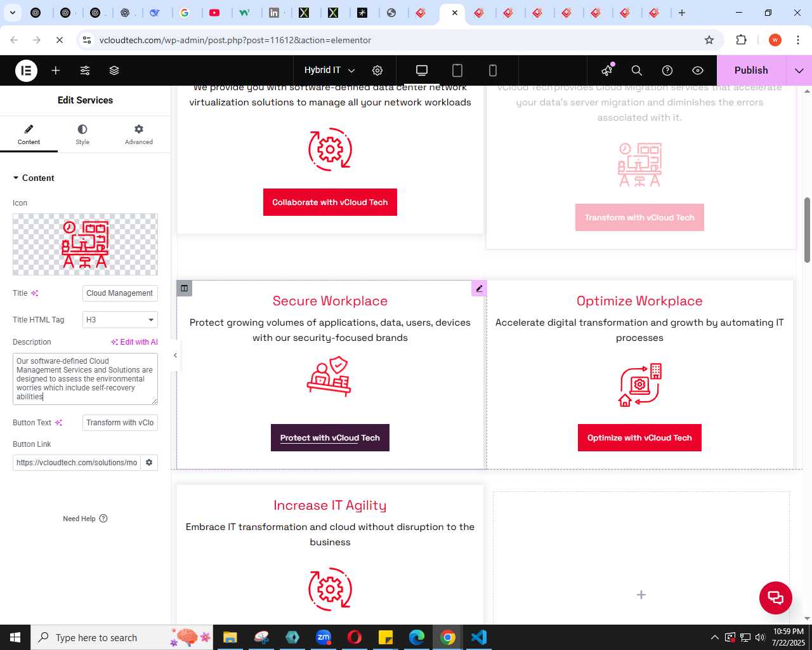Bookmark this page with star icon
Viewport: 812px width, 650px height.
[x=709, y=40]
